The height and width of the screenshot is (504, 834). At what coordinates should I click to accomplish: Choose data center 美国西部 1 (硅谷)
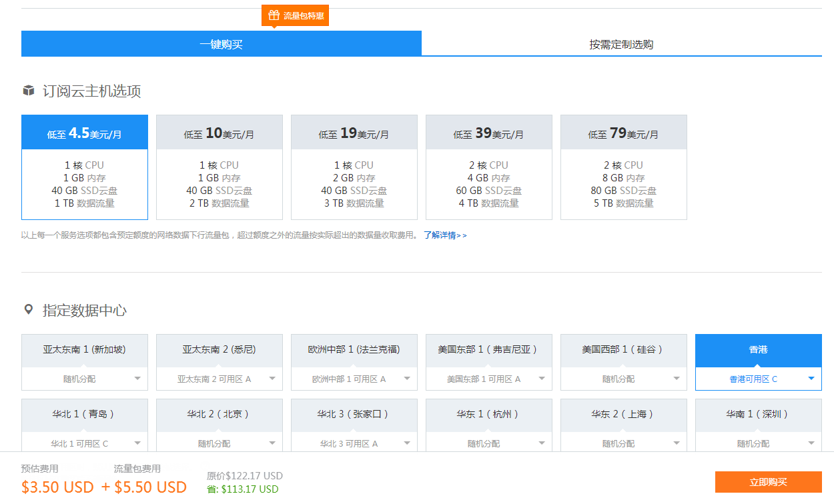coord(624,350)
